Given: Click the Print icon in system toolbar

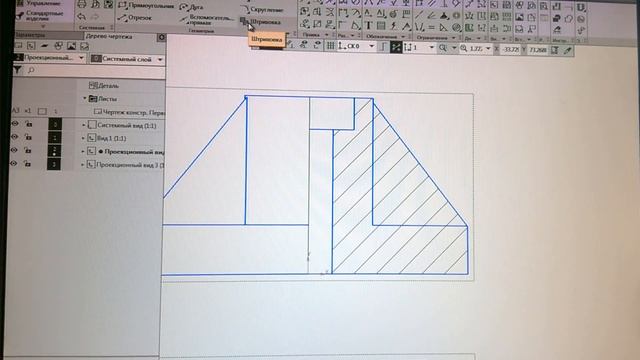Looking at the screenshot, I should (82, 4).
